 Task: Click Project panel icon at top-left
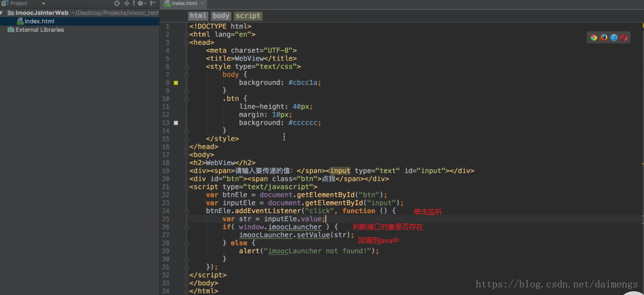pyautogui.click(x=4, y=3)
